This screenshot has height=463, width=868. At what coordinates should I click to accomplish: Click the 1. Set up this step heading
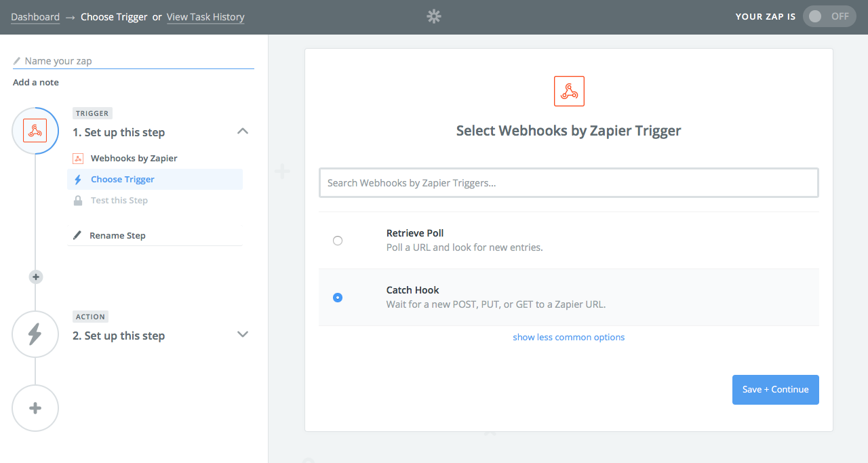(x=119, y=132)
